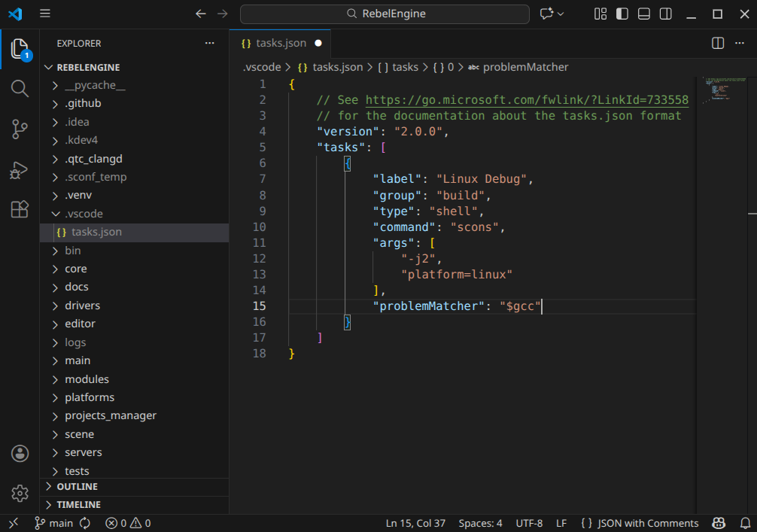Go back with the left arrow
757x532 pixels.
point(201,14)
